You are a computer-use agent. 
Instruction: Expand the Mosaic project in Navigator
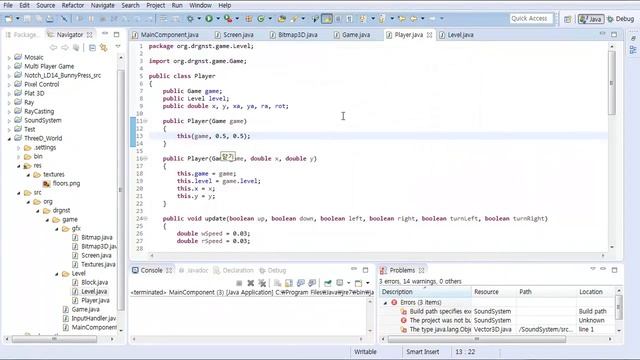pyautogui.click(x=9, y=58)
